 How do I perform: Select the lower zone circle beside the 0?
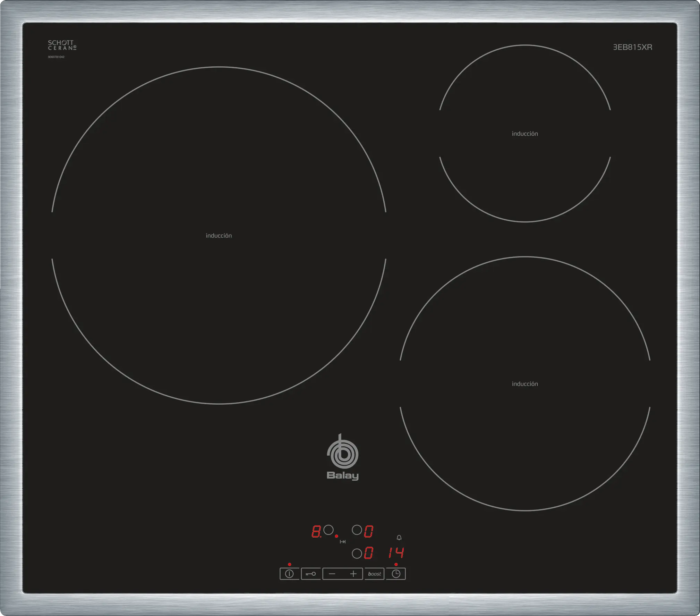(357, 553)
